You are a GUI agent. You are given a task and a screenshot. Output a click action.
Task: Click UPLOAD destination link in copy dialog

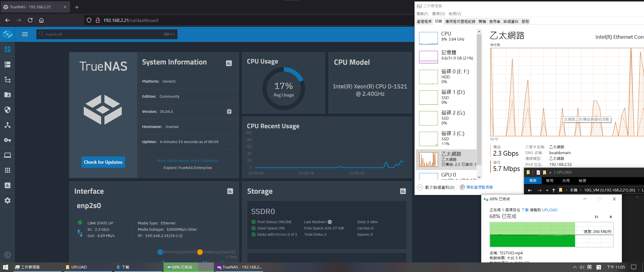pyautogui.click(x=550, y=210)
